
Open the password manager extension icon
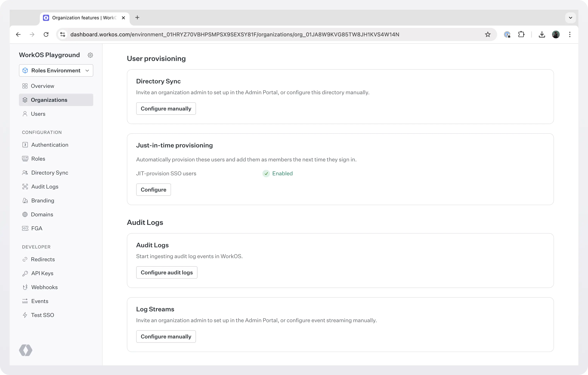coord(507,34)
